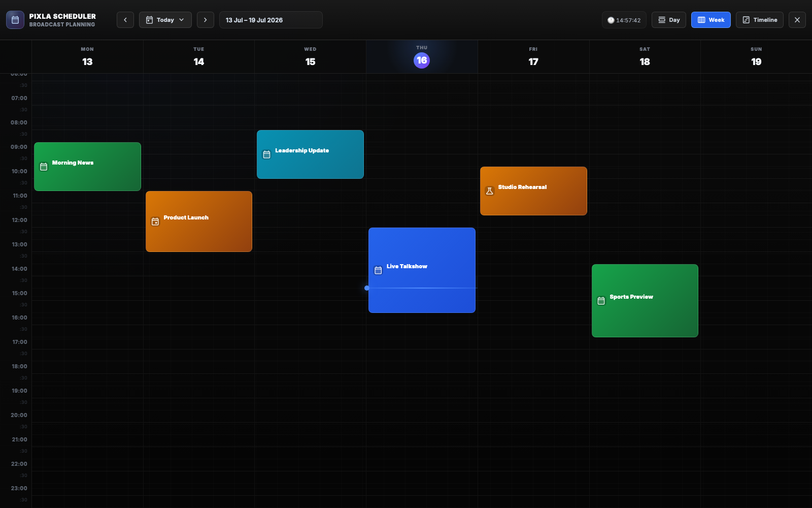Click the calendar icon on Leadership Update event
The image size is (812, 508).
[x=266, y=154]
